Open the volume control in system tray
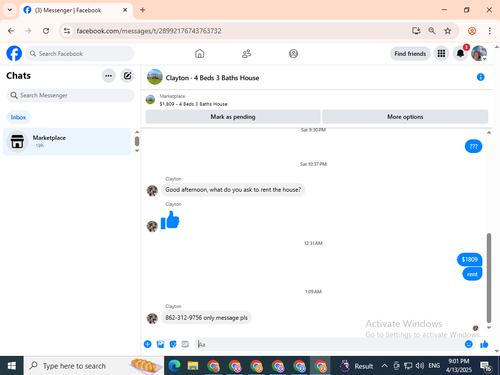 tap(420, 366)
